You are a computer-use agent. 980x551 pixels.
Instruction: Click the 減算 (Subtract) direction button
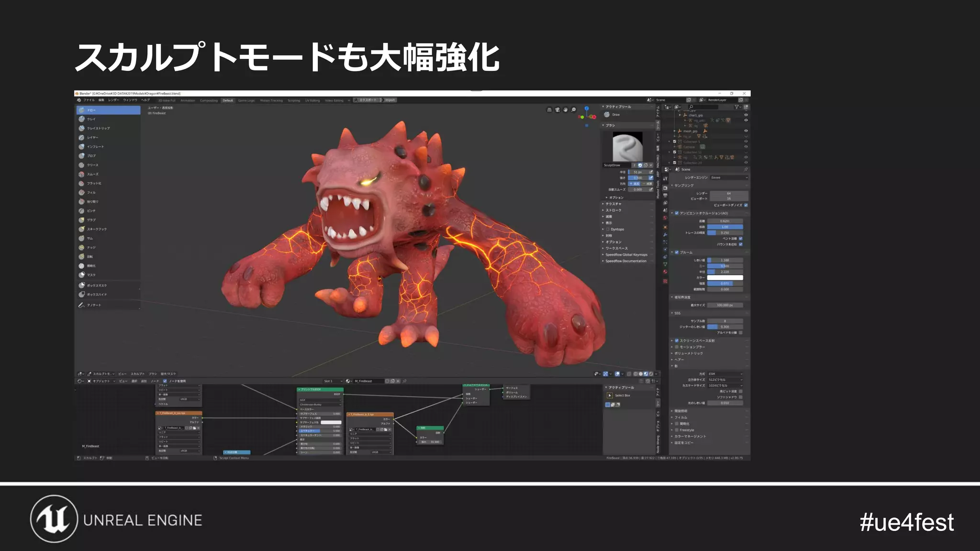pyautogui.click(x=647, y=184)
